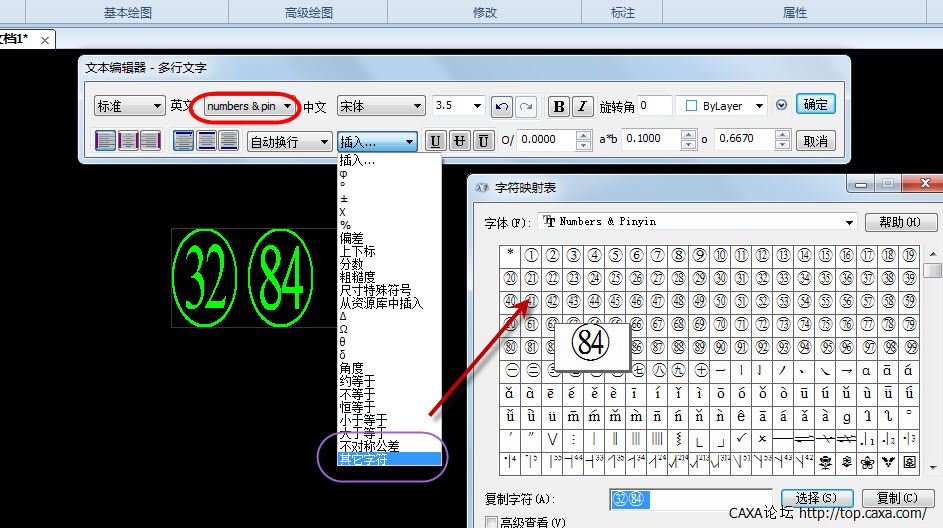
Task: Cancel editing with the 取消 button
Action: pos(815,141)
